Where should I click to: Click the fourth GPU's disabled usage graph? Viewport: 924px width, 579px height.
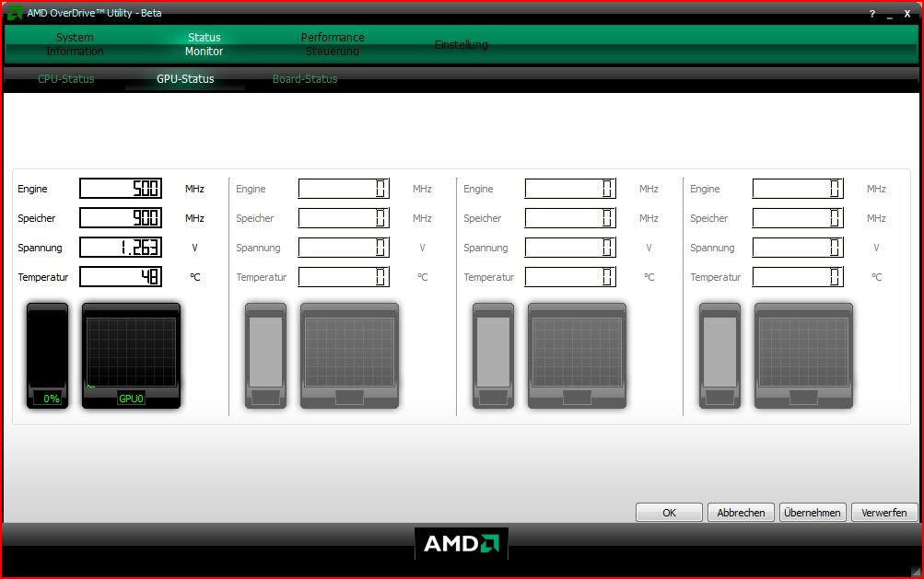point(804,355)
